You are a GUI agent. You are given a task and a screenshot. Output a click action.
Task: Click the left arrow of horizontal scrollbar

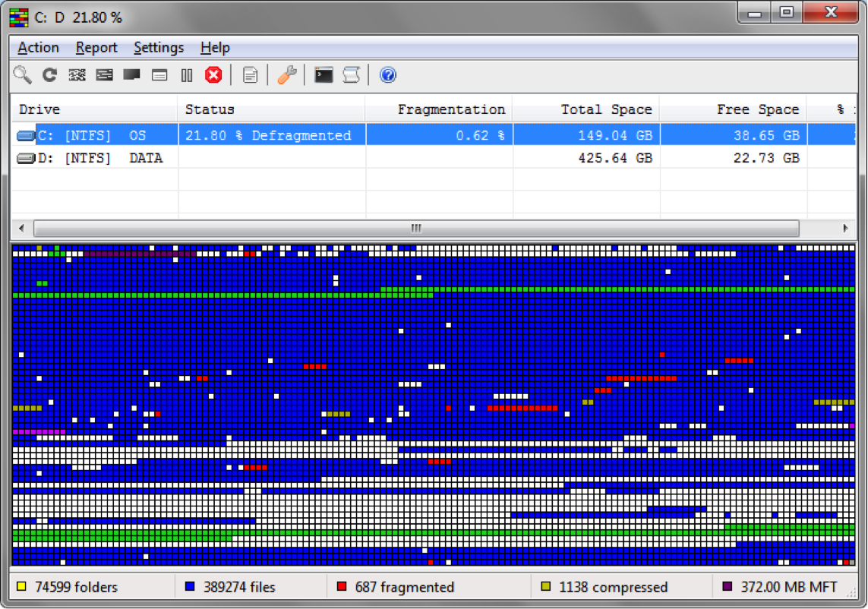(21, 228)
